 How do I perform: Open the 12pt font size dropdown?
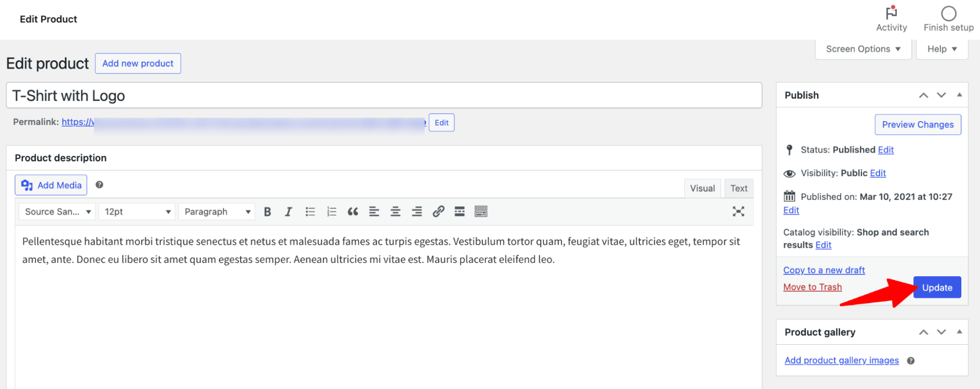[x=137, y=211]
